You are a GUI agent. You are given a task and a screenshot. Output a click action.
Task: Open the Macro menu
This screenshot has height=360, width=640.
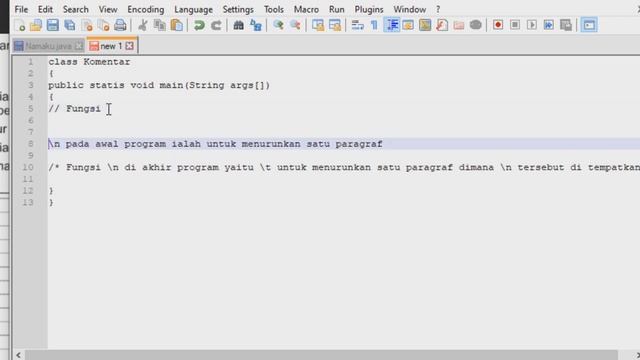point(306,9)
